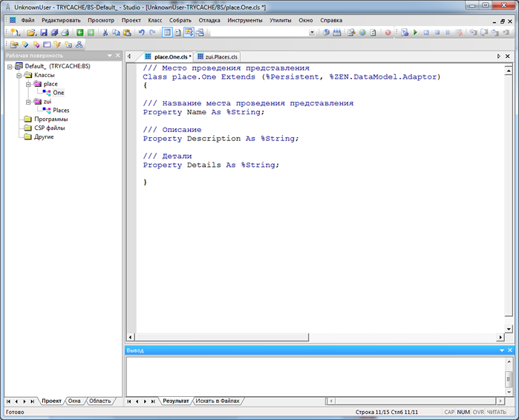The width and height of the screenshot is (519, 420).
Task: Open the Редактировать menu
Action: tap(61, 20)
